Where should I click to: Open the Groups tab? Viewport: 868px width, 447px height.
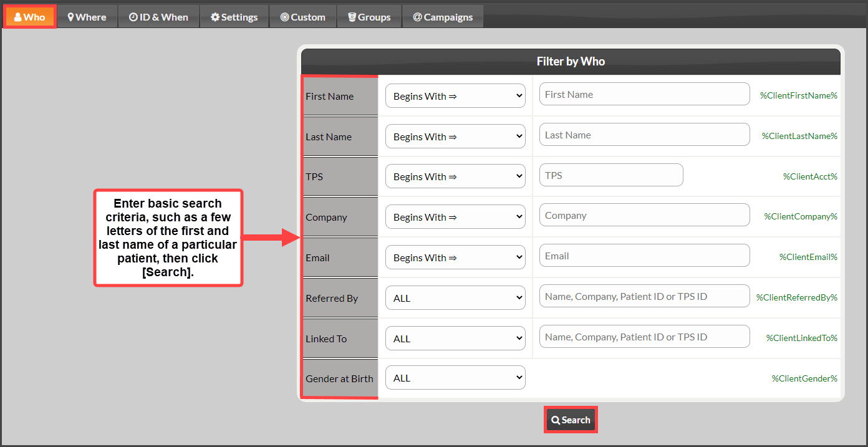(x=370, y=17)
